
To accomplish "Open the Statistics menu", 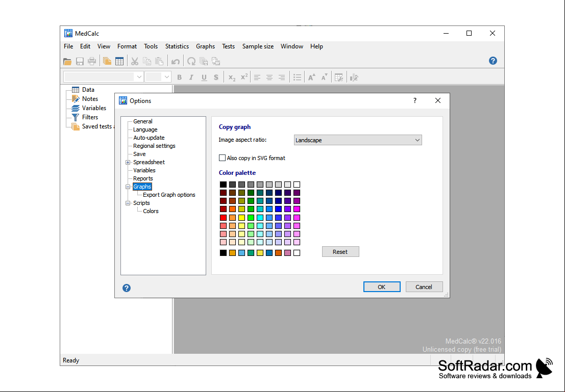I will tap(177, 46).
